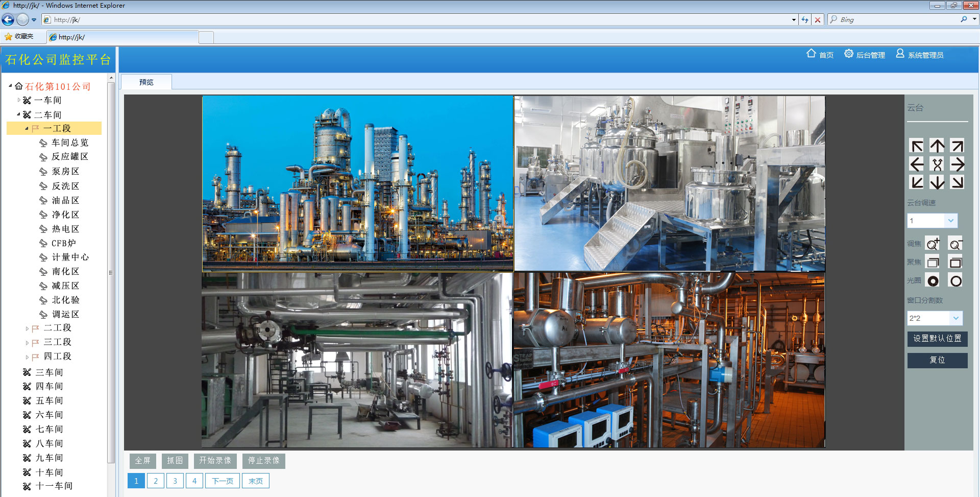
Task: Click the 设置默认位置 button
Action: tap(937, 339)
